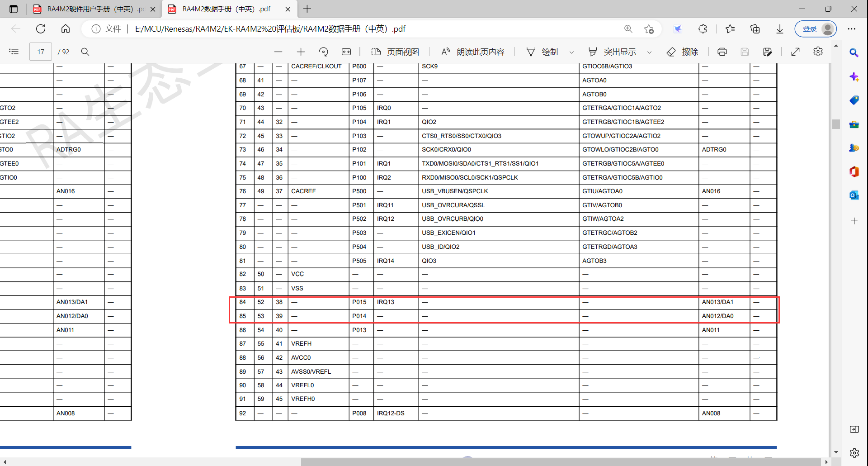Click the file info icon in address bar

[96, 29]
